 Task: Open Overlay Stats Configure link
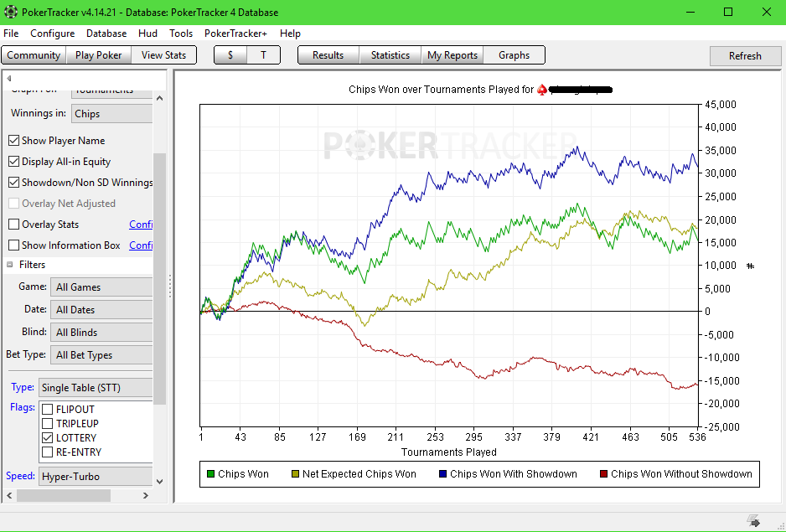point(141,225)
